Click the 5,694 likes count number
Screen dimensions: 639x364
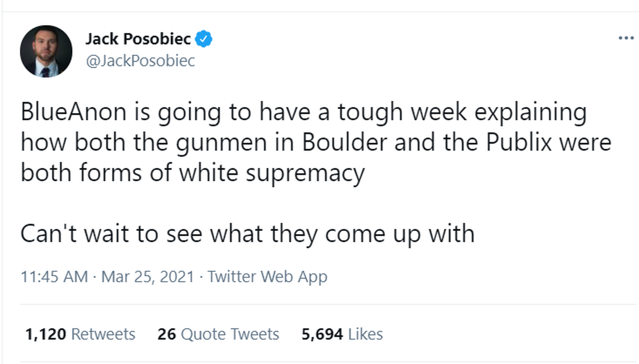click(x=322, y=334)
